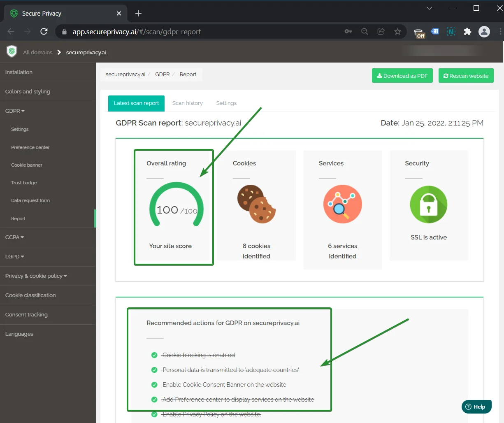Click the green SSL padlock icon

pos(428,205)
